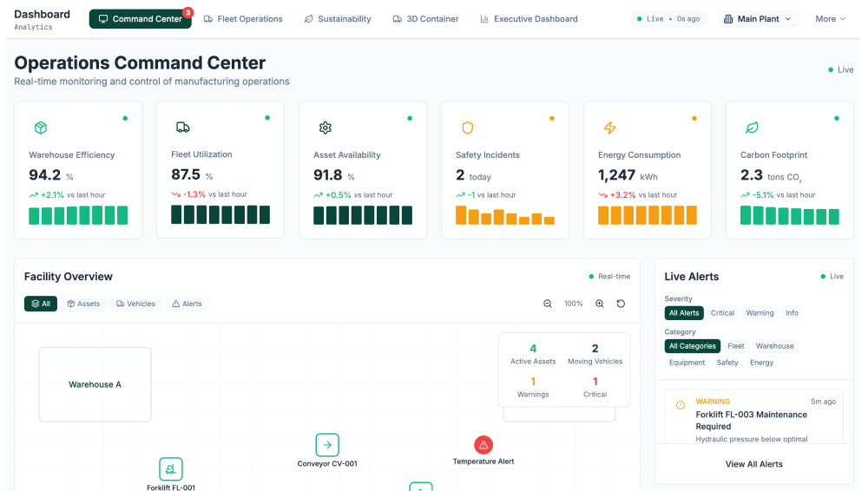This screenshot has height=491, width=868.
Task: Expand the More menu
Action: [830, 19]
